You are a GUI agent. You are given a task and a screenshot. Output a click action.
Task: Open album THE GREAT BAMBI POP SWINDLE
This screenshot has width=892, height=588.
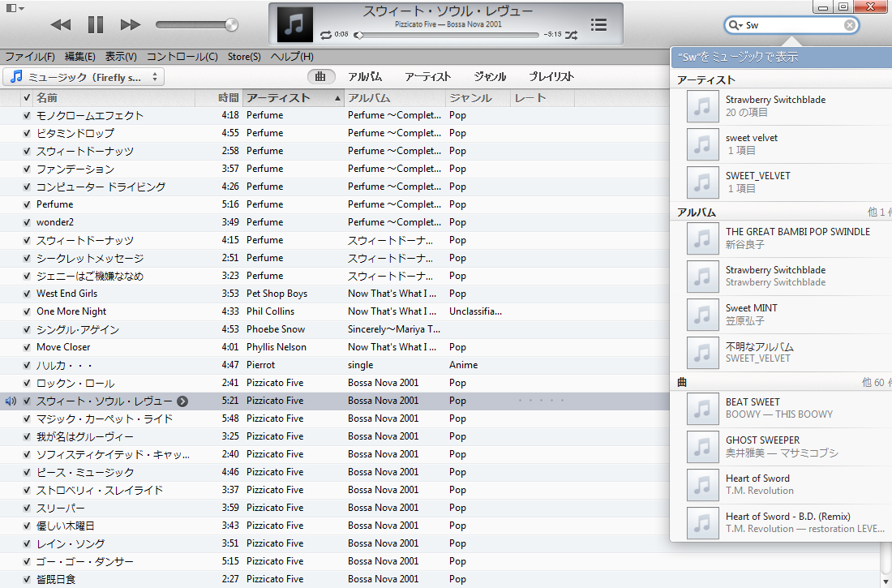781,238
